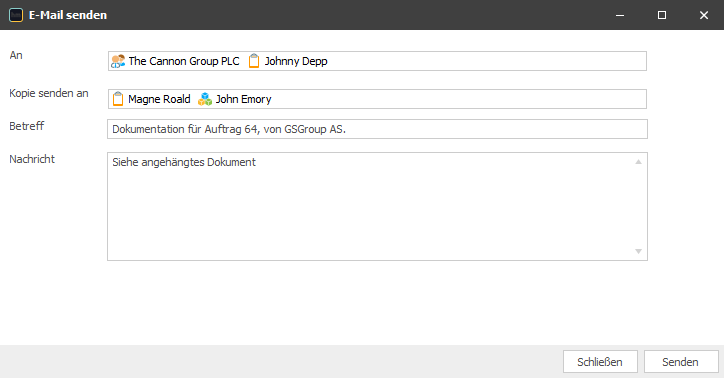Maximize the E-Mail senden window
Viewport: 724px width, 378px height.
(x=662, y=15)
